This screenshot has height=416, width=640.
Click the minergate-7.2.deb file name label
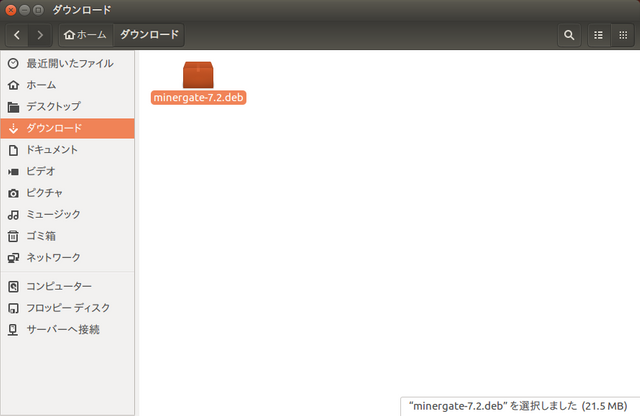[198, 98]
